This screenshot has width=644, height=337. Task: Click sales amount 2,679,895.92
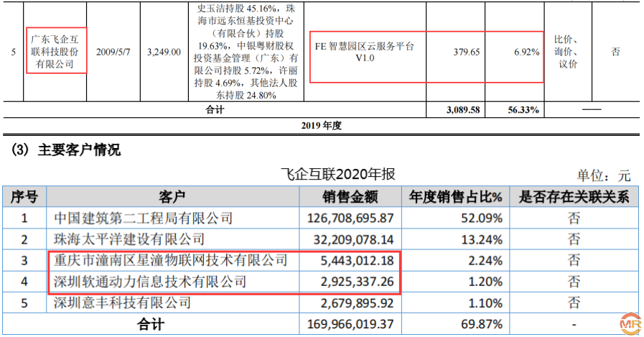click(x=357, y=303)
